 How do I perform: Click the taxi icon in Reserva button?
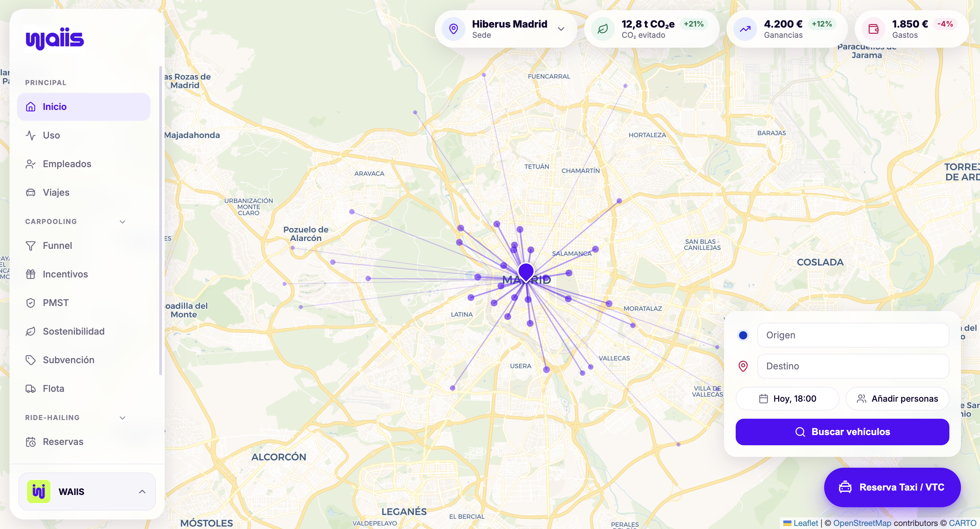pos(845,487)
